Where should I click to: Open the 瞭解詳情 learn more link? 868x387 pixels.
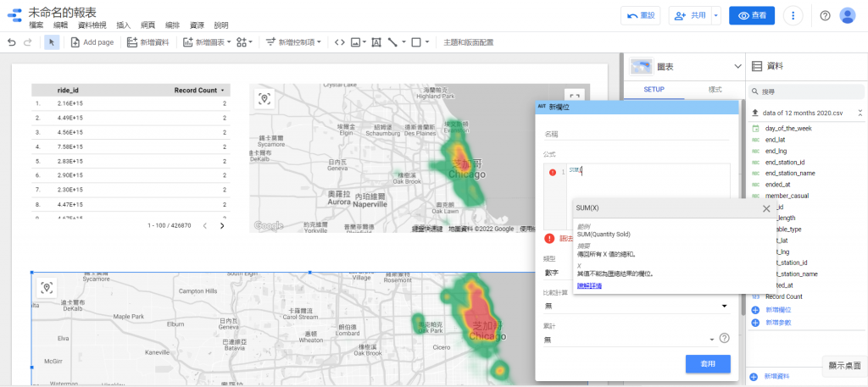click(x=590, y=285)
